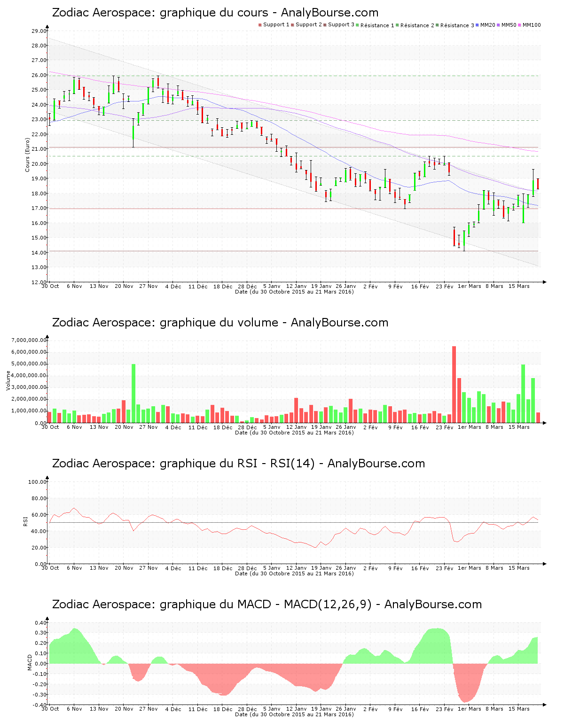Image resolution: width=564 pixels, height=728 pixels.
Task: Click '28 Déc' date under the RSI chart
Action: 247,568
